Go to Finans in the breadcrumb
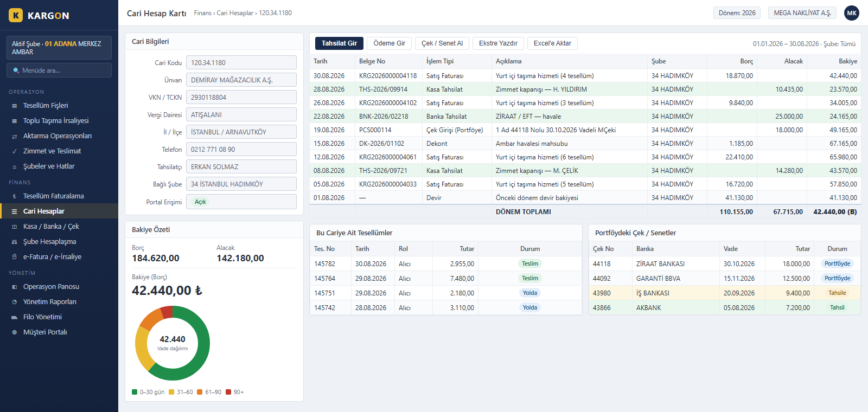Viewport: 868px width, 412px height. [203, 13]
